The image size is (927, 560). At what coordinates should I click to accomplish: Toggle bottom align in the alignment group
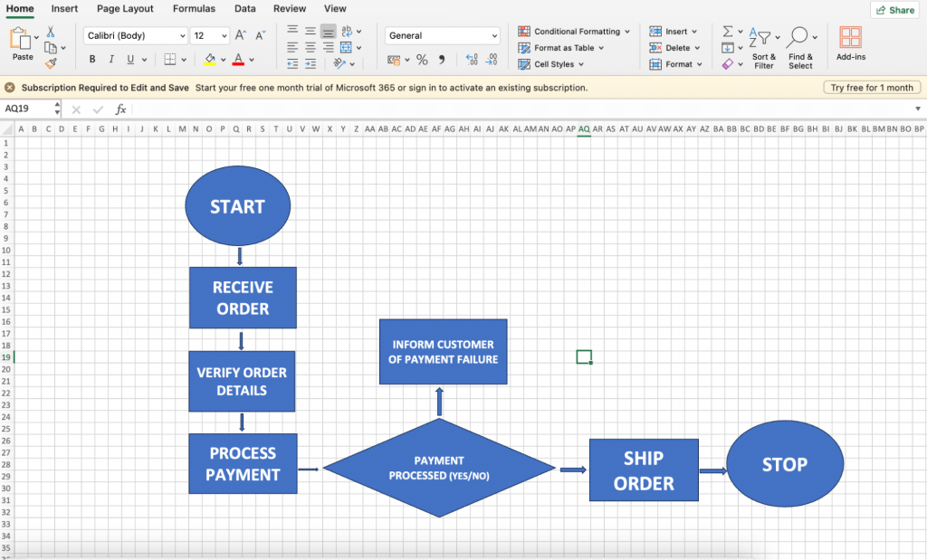[x=329, y=31]
